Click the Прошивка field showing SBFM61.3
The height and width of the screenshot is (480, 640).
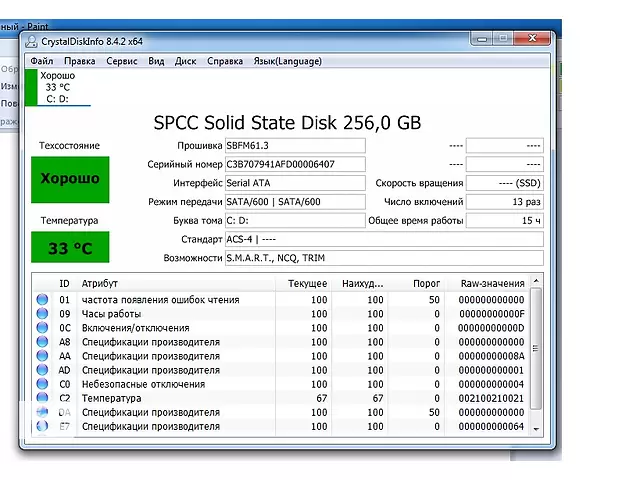[294, 146]
